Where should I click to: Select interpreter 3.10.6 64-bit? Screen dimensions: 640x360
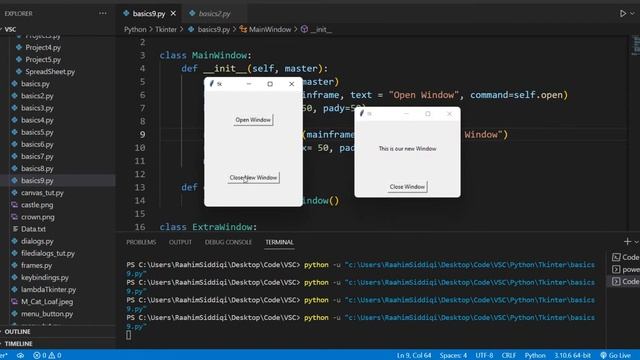572,356
